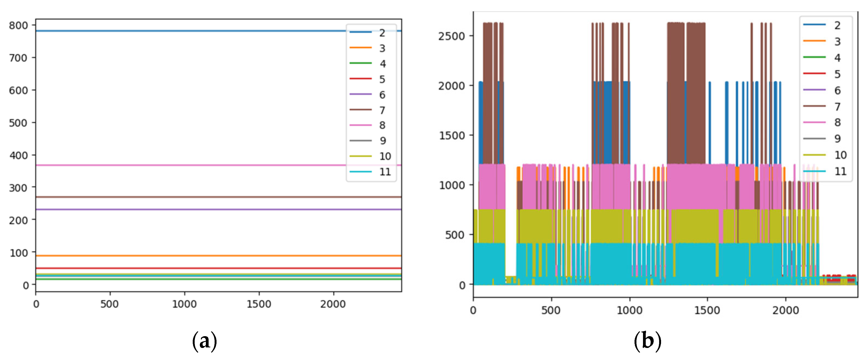Click the red swatch for series 5 in the right legend
868x360 pixels.
814,73
